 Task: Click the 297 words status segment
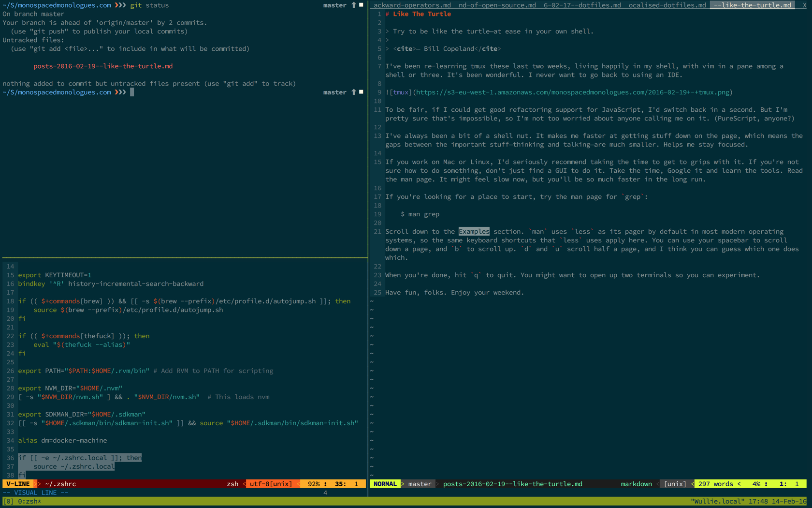click(715, 484)
